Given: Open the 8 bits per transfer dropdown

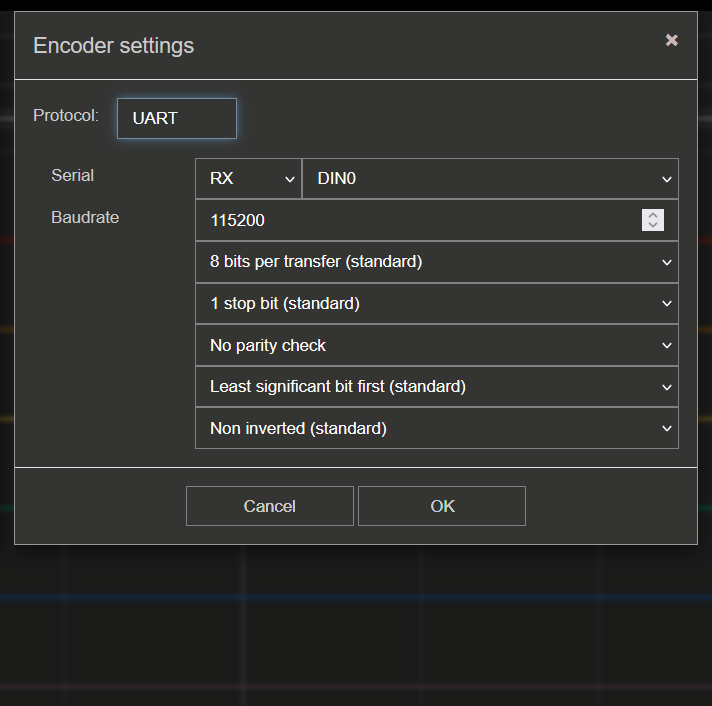Looking at the screenshot, I should pyautogui.click(x=437, y=262).
